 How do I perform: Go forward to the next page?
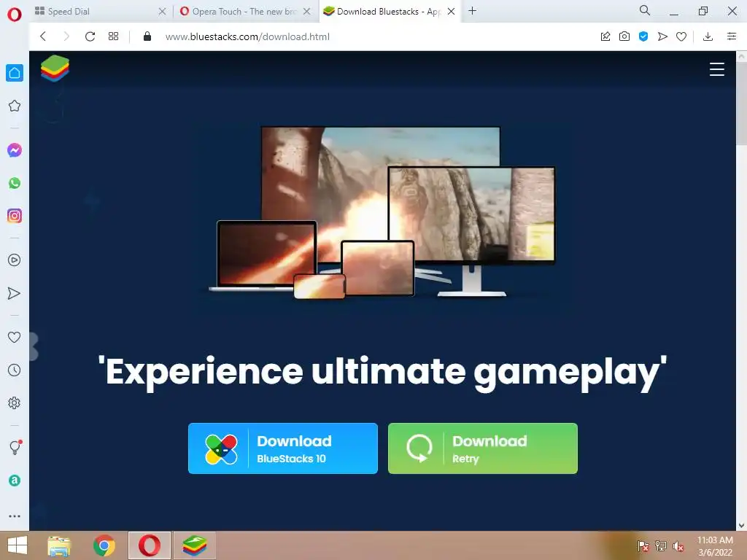pos(66,36)
